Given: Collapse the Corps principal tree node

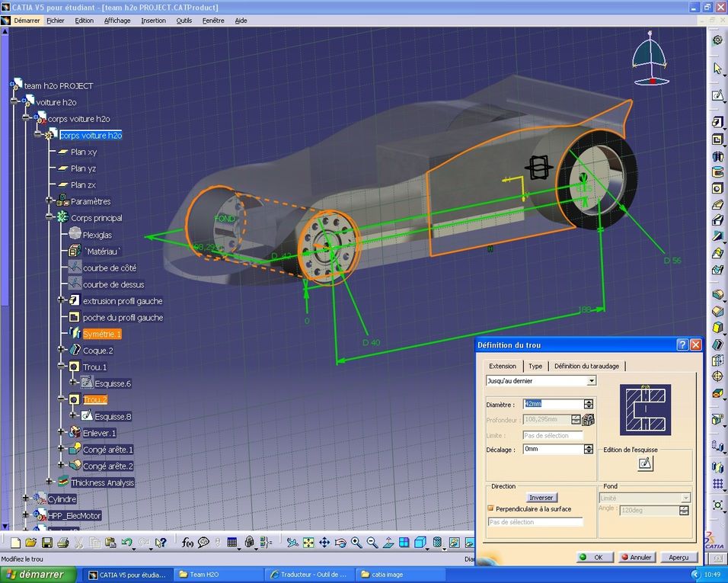Looking at the screenshot, I should point(49,217).
